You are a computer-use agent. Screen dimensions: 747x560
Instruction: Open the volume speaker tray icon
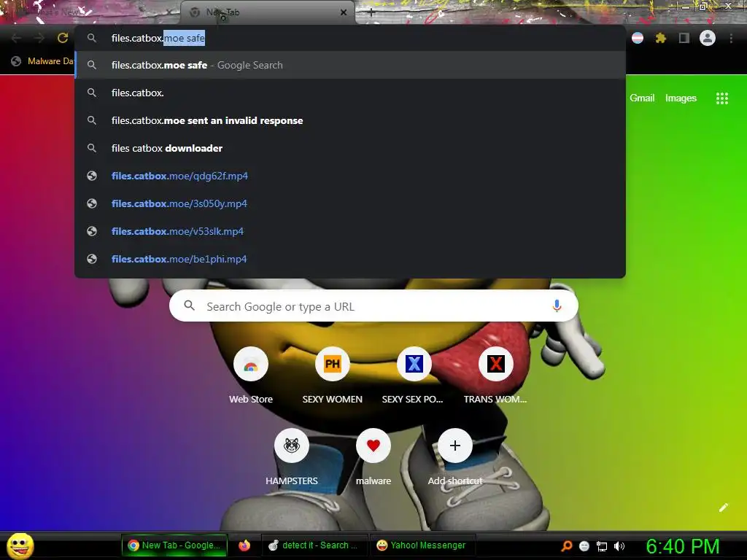[619, 546]
